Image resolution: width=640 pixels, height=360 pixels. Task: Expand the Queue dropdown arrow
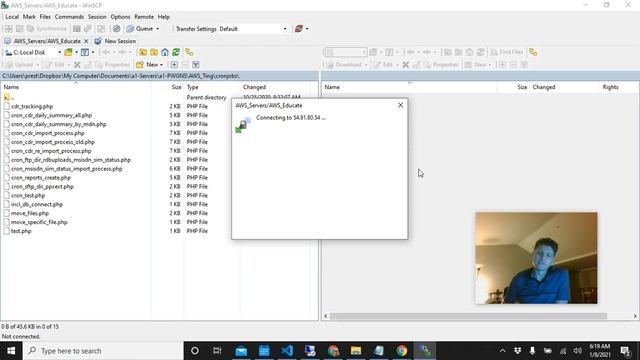click(158, 29)
